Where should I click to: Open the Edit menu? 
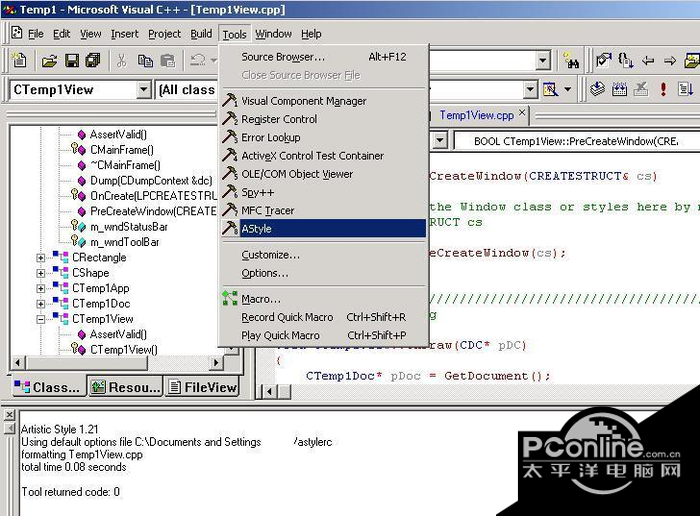pyautogui.click(x=62, y=34)
